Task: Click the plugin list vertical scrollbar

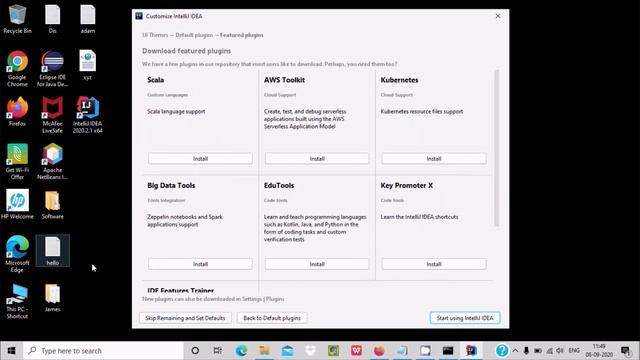Action: pyautogui.click(x=497, y=148)
